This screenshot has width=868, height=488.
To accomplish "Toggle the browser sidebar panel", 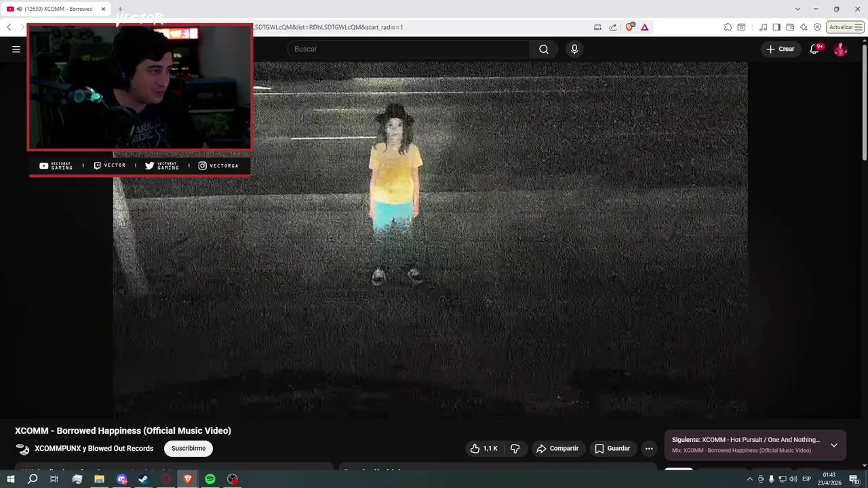I will coord(776,27).
